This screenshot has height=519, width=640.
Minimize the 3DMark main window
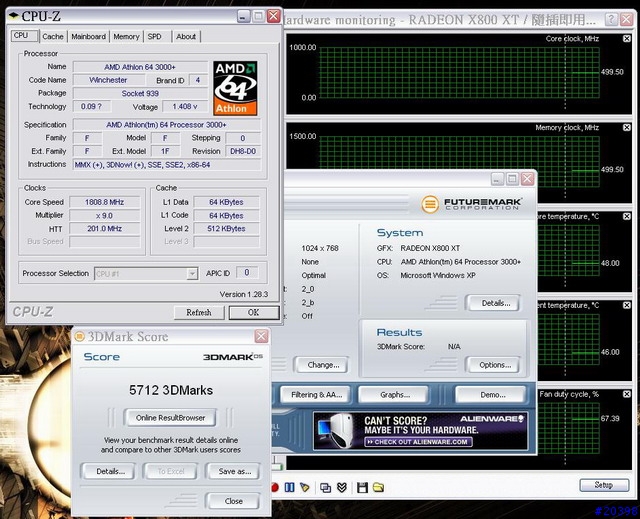click(x=497, y=179)
